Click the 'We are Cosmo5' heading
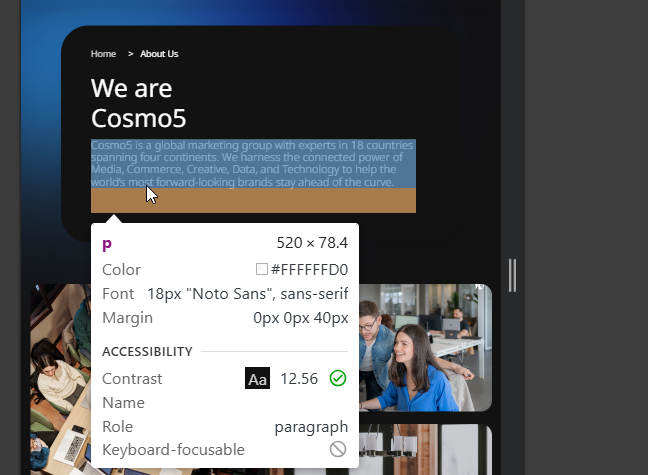Screen dimensions: 648x475 138,103
